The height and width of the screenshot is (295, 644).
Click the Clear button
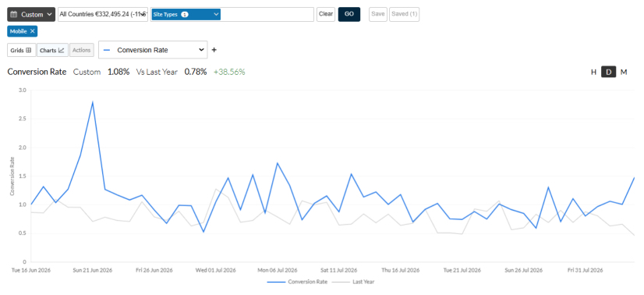tap(326, 14)
